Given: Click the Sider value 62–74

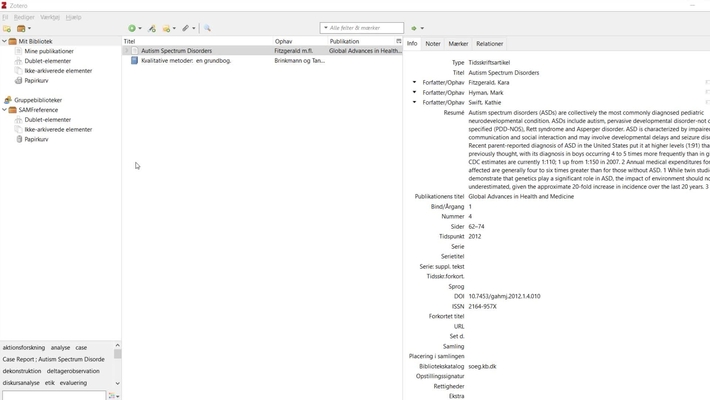Looking at the screenshot, I should [476, 227].
